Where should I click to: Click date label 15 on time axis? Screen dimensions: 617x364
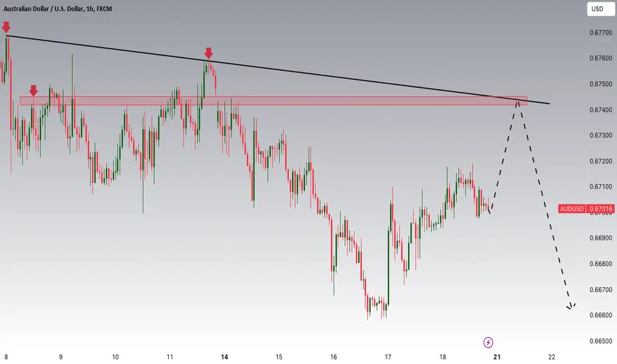(279, 357)
